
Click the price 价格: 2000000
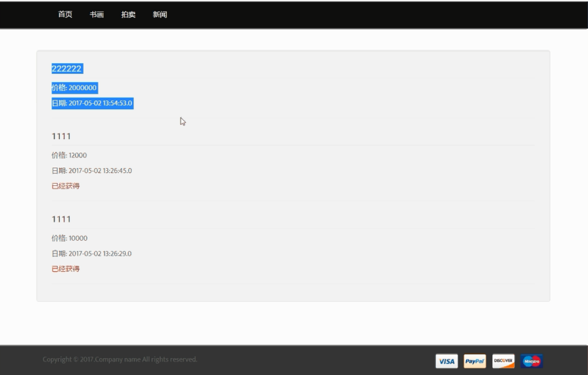[x=75, y=87]
